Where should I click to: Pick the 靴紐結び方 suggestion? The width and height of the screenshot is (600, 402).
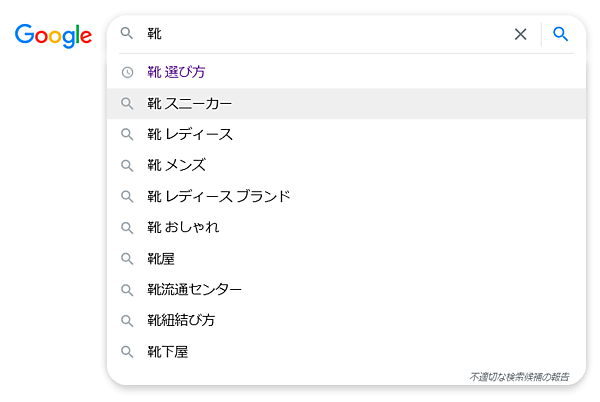(x=181, y=321)
